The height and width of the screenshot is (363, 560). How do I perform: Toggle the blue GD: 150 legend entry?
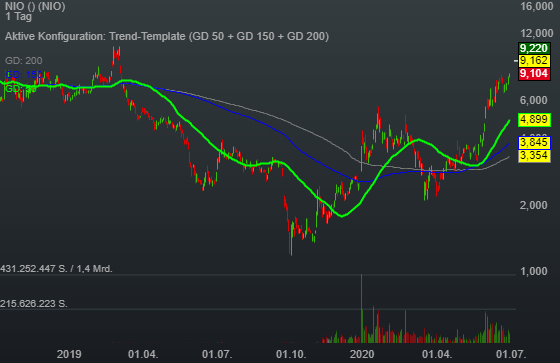(x=24, y=75)
